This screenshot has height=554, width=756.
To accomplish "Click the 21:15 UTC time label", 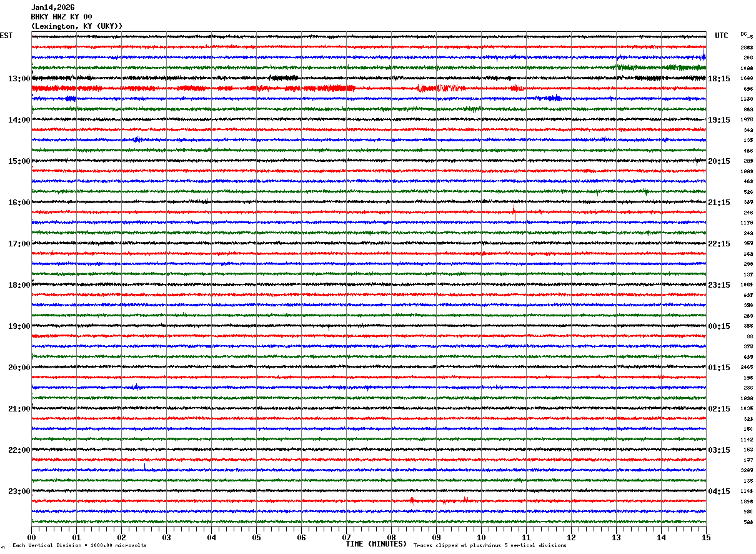I will coord(719,203).
